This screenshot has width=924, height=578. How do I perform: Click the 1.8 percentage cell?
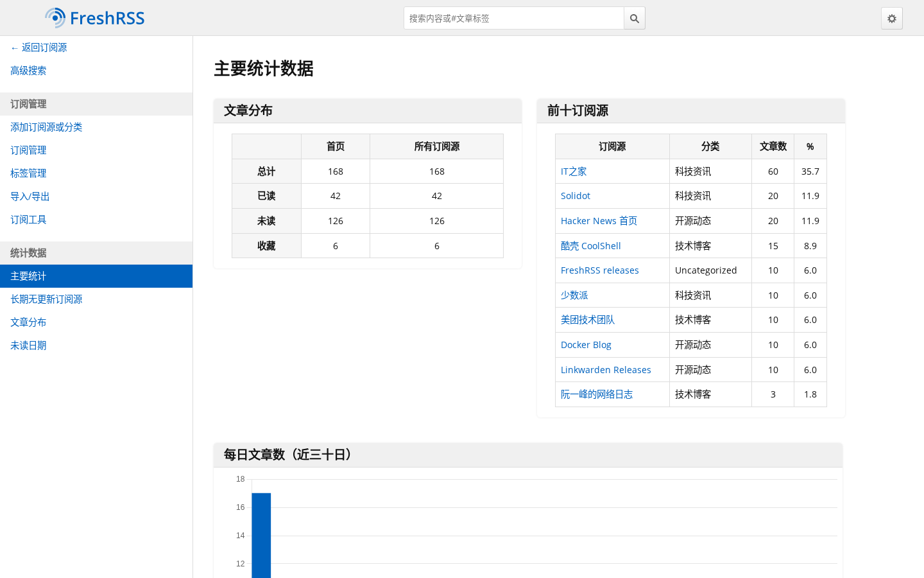tap(810, 394)
